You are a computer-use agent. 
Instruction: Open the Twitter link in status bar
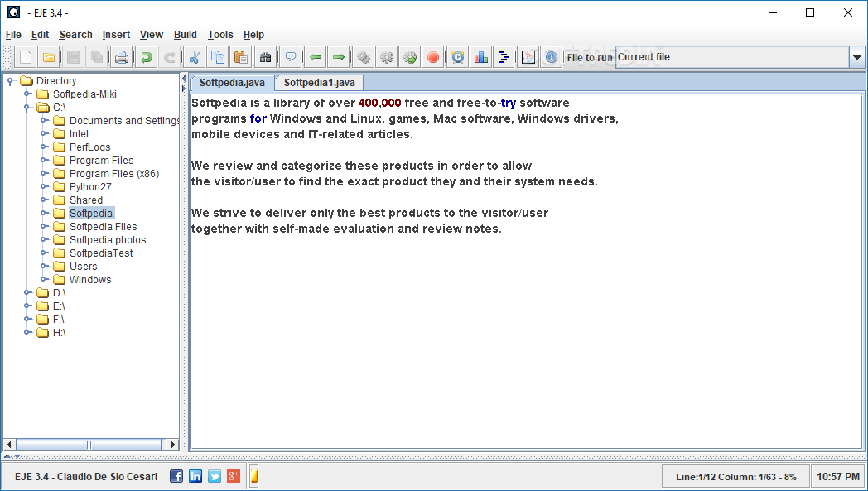click(215, 476)
